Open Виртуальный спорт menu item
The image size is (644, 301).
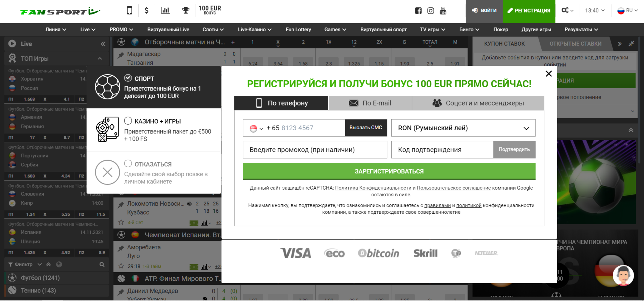point(383,30)
